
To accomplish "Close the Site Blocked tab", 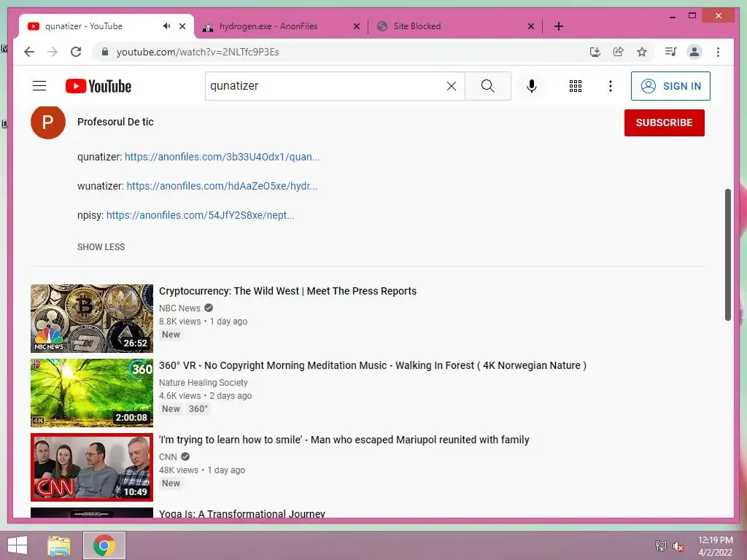I will [531, 26].
